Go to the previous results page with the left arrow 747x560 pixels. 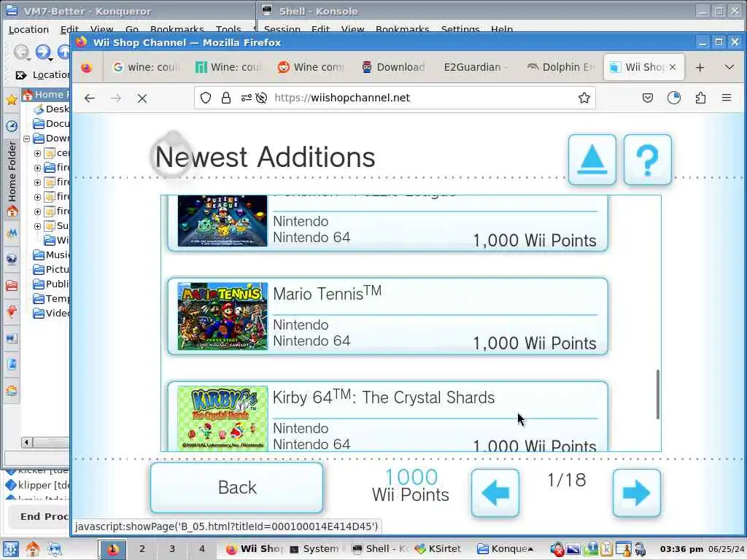coord(495,493)
